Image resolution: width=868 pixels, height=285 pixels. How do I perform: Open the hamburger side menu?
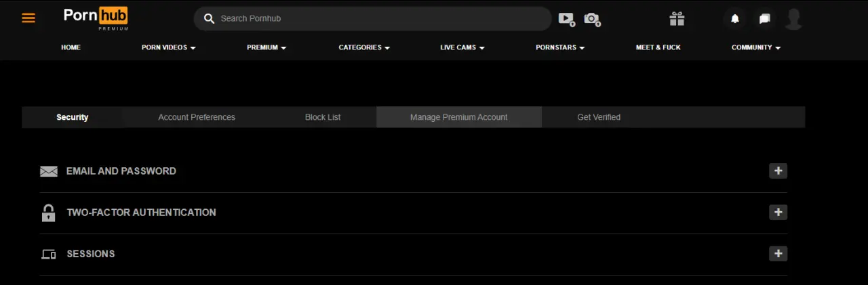point(28,18)
